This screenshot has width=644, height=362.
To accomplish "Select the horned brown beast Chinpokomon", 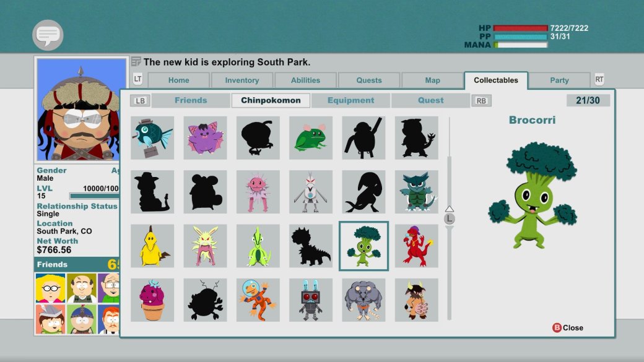I will click(x=417, y=300).
